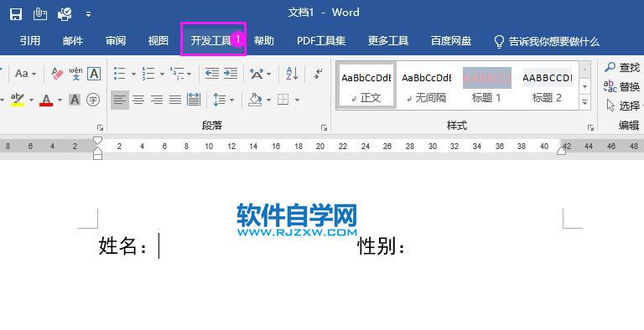Select the 无间隔 style
The width and height of the screenshot is (644, 330).
427,85
